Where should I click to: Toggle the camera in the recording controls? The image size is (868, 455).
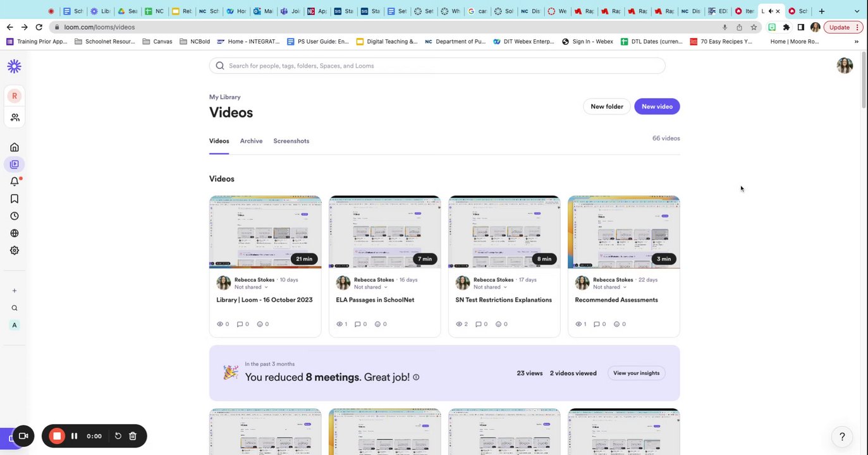[23, 436]
